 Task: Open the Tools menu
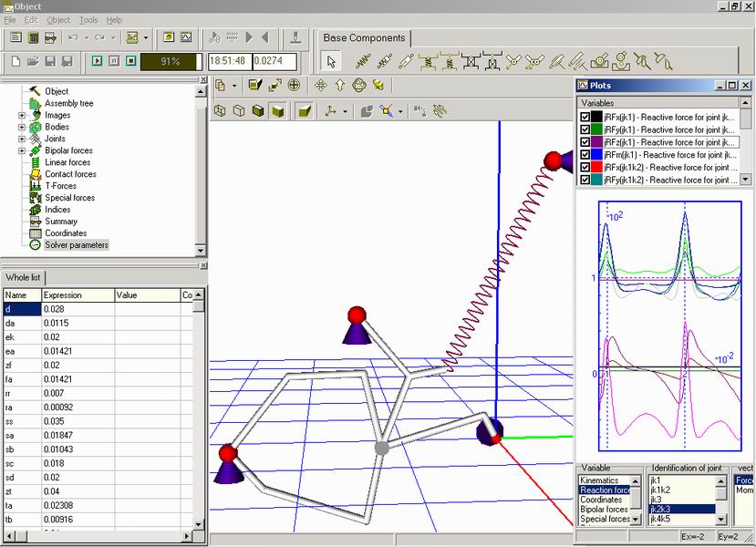pos(88,20)
